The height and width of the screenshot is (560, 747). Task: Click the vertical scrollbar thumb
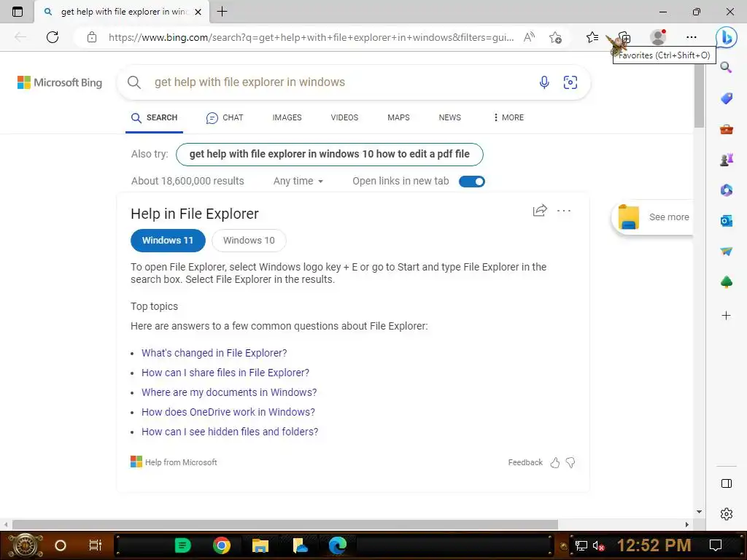click(699, 96)
